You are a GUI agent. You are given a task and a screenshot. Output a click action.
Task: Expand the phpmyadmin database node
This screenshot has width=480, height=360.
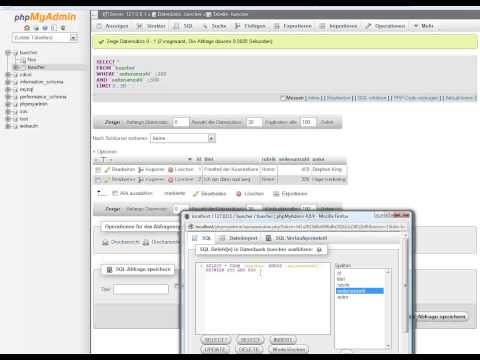(x=8, y=104)
